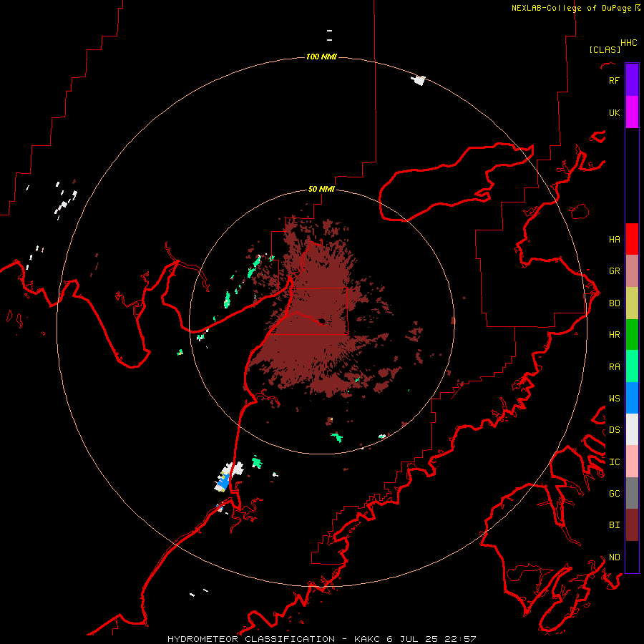Click the GC gray legend swatch

[x=632, y=493]
